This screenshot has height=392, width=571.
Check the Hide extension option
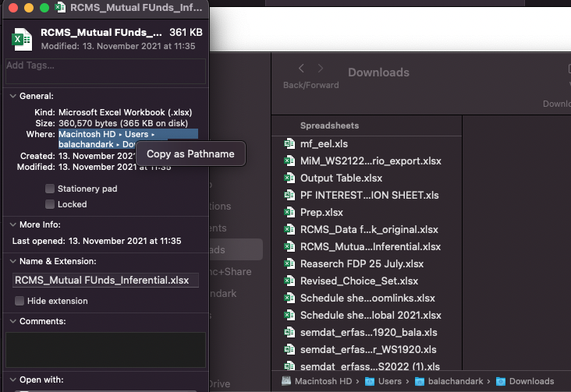pyautogui.click(x=20, y=301)
